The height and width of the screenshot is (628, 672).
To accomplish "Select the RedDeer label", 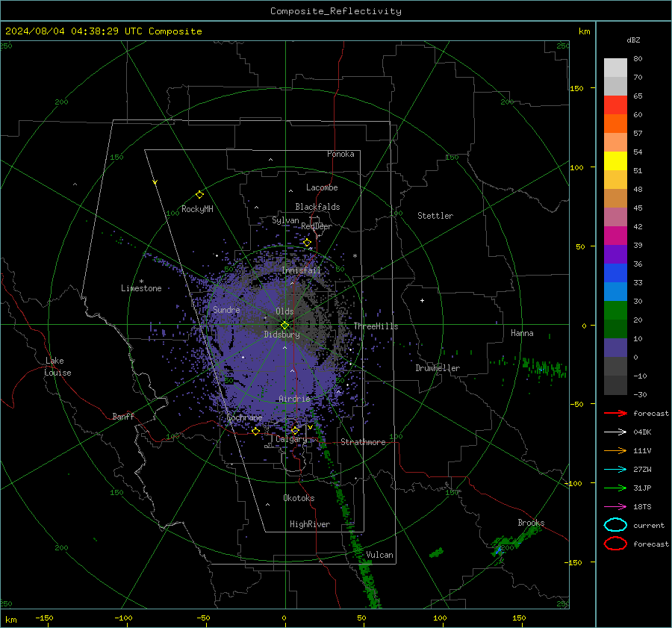I will 317,226.
